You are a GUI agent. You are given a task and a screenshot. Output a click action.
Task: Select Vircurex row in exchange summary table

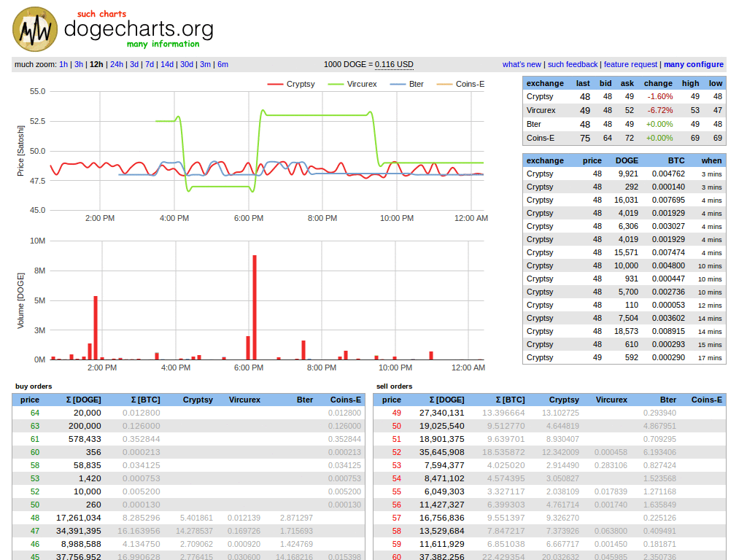pyautogui.click(x=624, y=111)
